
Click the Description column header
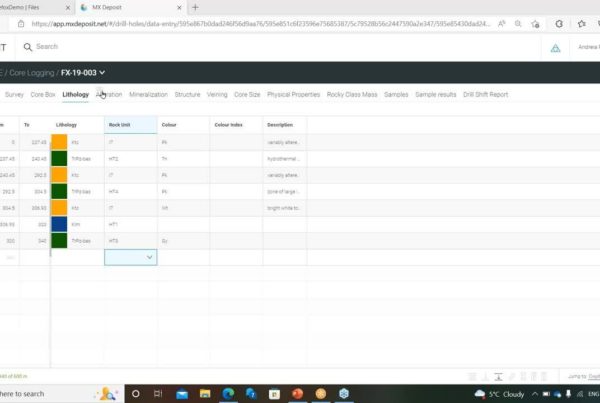click(x=280, y=125)
